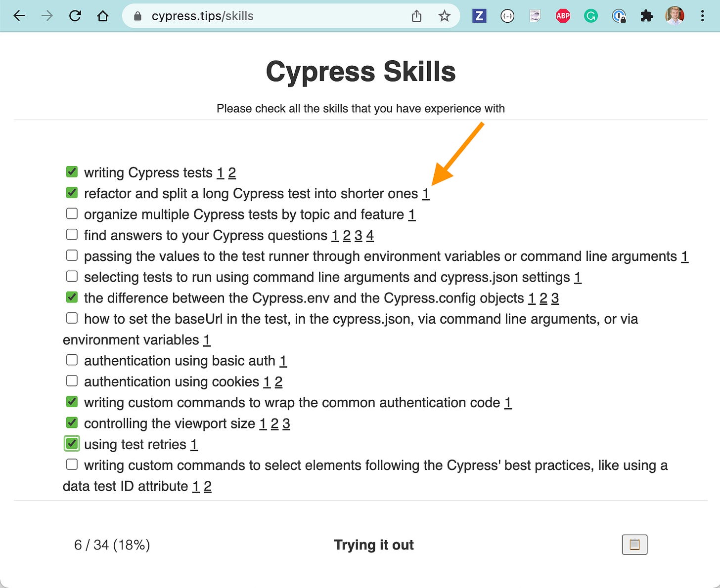Open link 1 for find answers to questions
The image size is (720, 588).
point(335,236)
